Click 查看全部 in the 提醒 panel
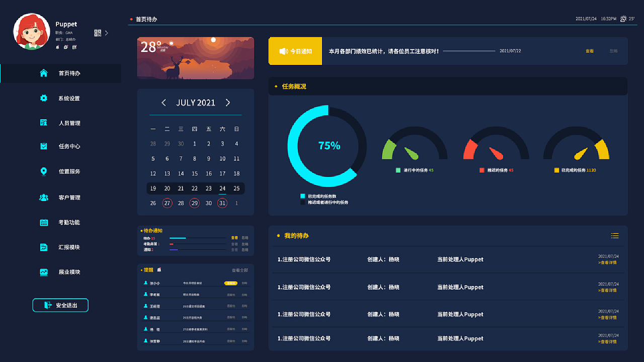This screenshot has height=362, width=644. point(240,270)
